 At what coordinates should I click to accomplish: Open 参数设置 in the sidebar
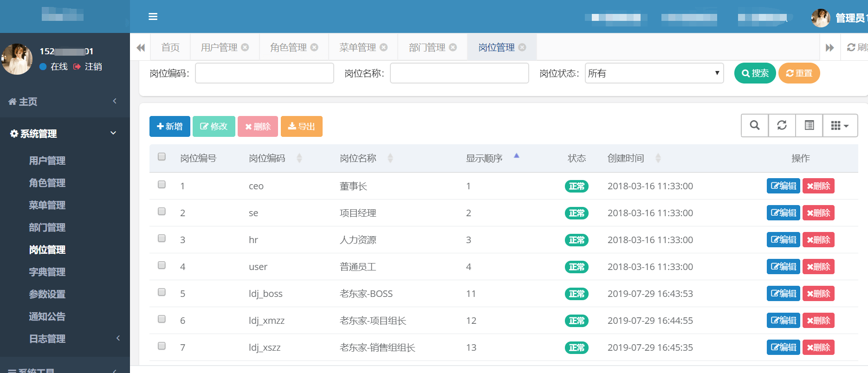(x=47, y=294)
